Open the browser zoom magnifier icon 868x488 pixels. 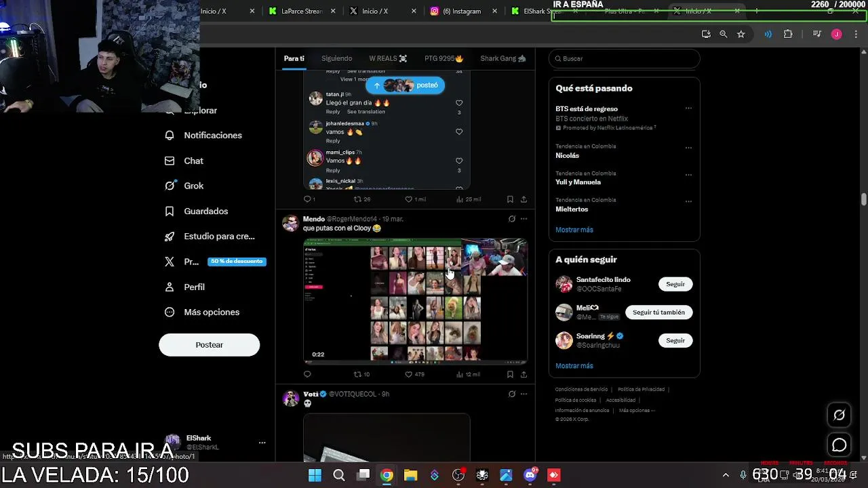click(724, 34)
